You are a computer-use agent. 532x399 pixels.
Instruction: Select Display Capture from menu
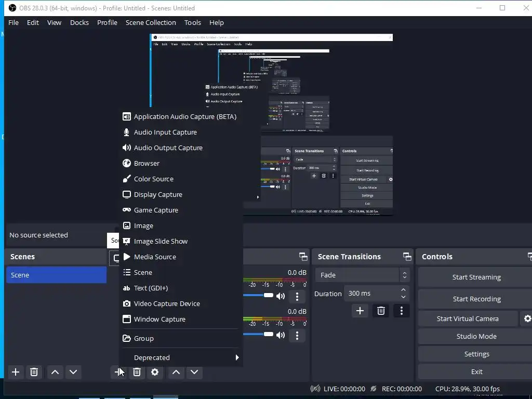point(181,195)
